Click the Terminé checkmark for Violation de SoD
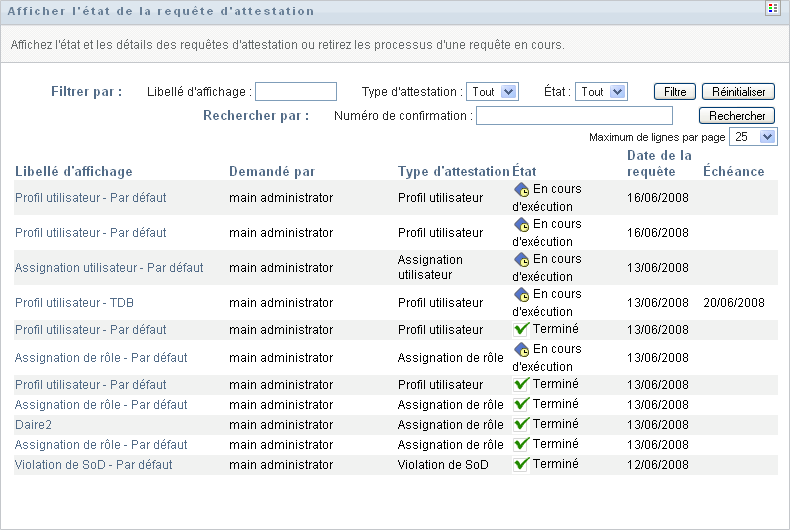Image resolution: width=790 pixels, height=530 pixels. (x=521, y=464)
